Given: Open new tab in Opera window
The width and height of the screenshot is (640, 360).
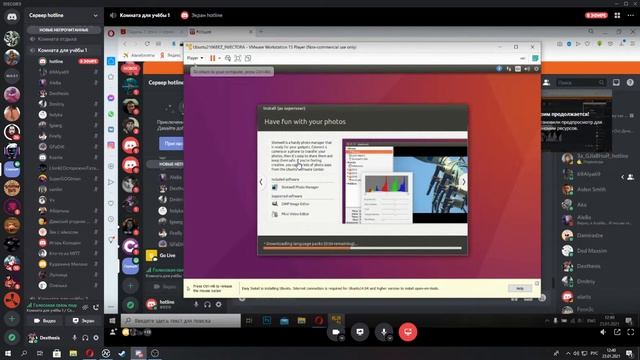Looking at the screenshot, I should (261, 31).
